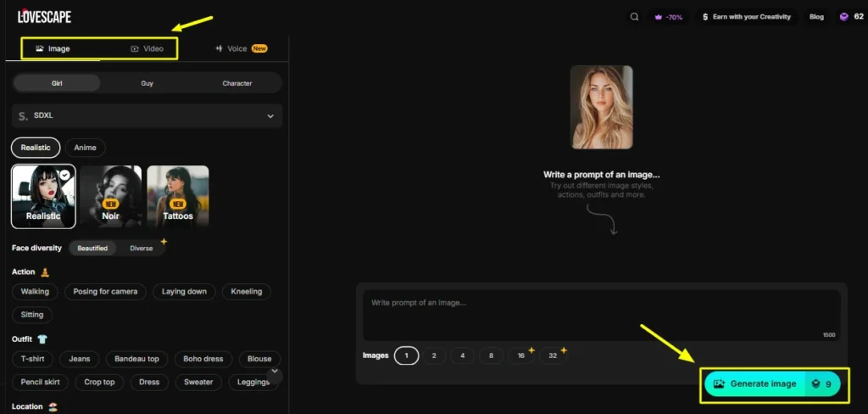Add the Dress outfit chip
The width and height of the screenshot is (868, 414).
[149, 383]
